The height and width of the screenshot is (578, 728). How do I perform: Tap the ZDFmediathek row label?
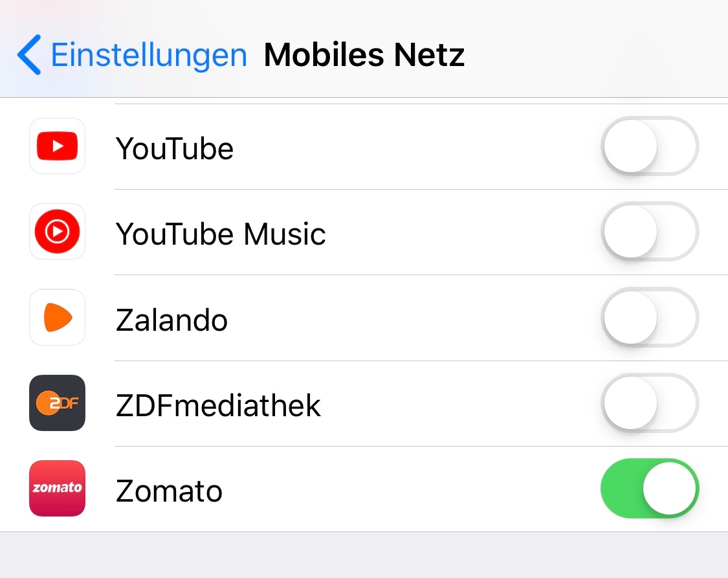point(217,405)
